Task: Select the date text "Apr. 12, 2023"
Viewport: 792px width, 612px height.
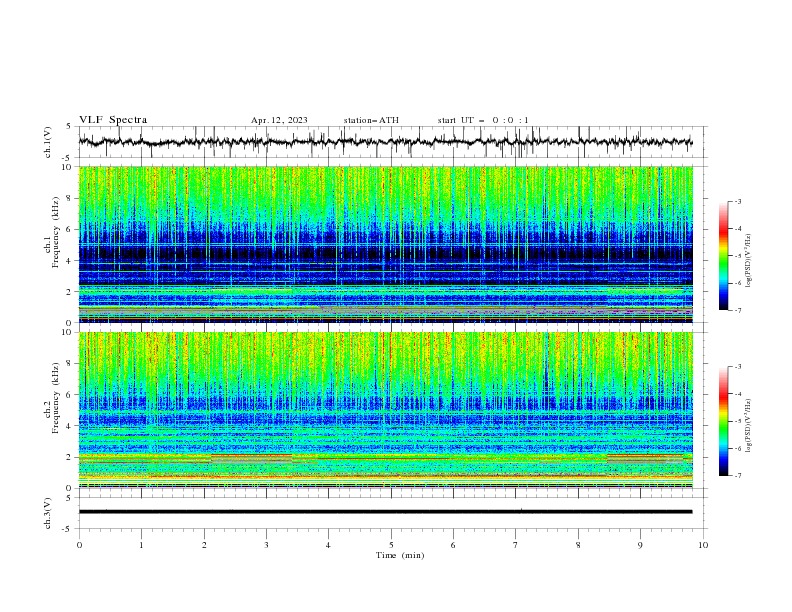Action: (279, 120)
